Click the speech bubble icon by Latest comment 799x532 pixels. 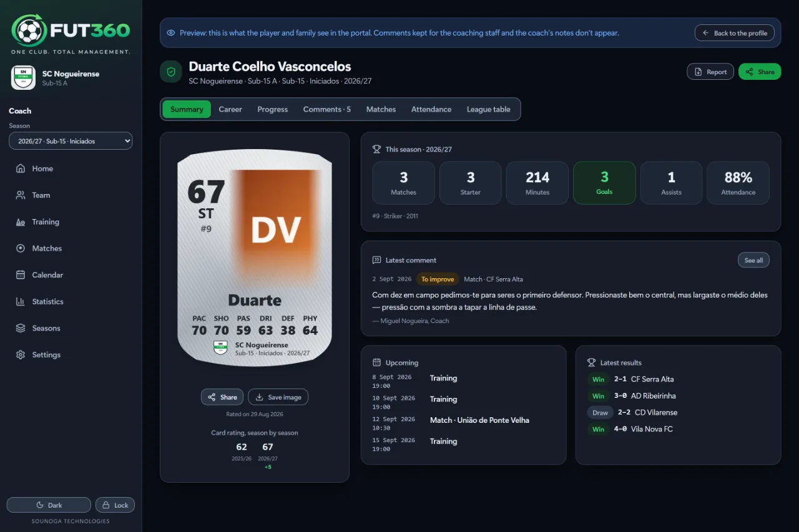tap(376, 260)
